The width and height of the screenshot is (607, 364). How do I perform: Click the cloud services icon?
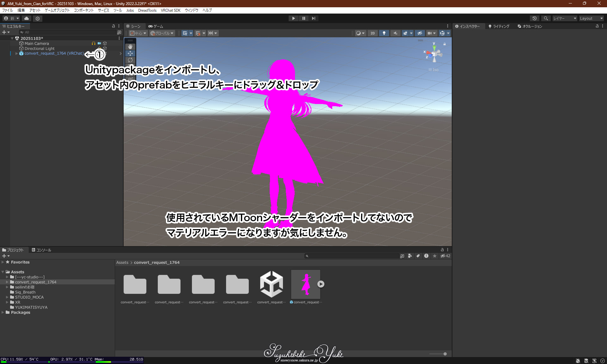(27, 18)
